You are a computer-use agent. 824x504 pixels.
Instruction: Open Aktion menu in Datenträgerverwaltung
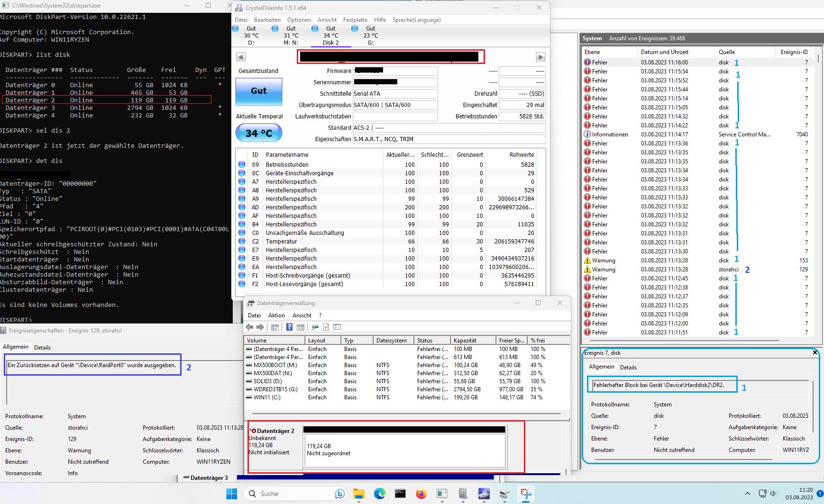(x=276, y=315)
